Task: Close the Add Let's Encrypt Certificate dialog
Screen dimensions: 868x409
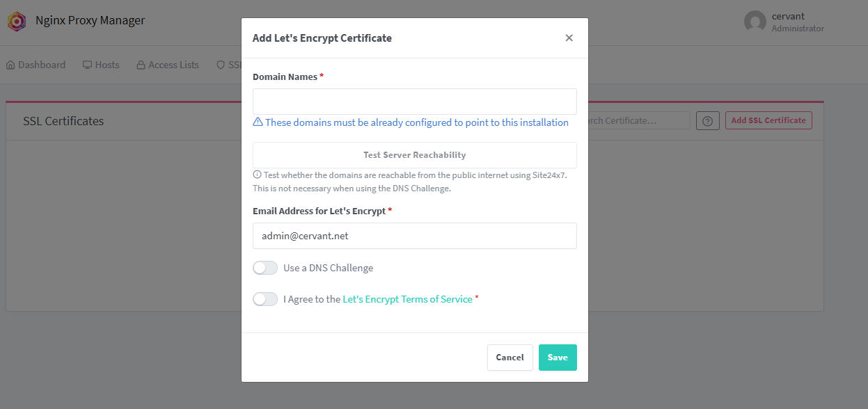Action: 569,38
